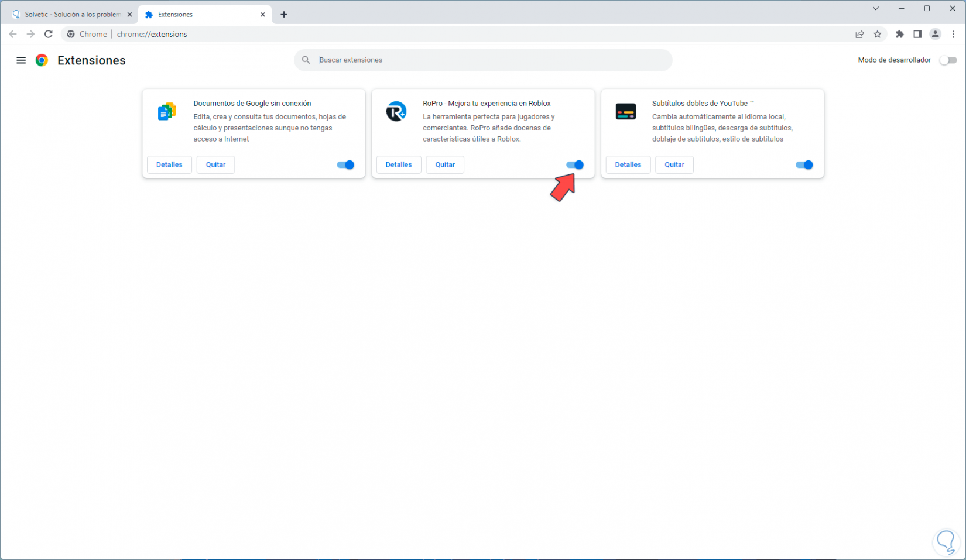Click Quitar on Subtítulos dobles de YouTube
The width and height of the screenshot is (966, 560).
[674, 165]
